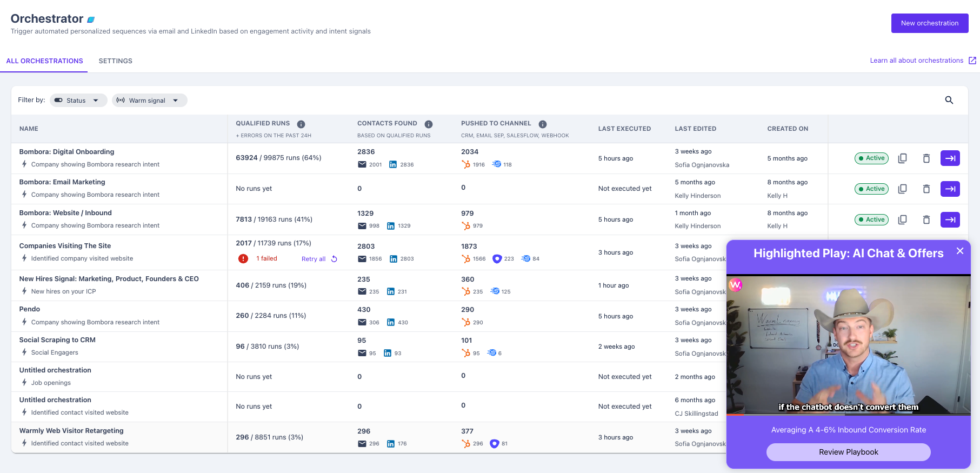Open the Warm signal filter dropdown

tap(149, 100)
